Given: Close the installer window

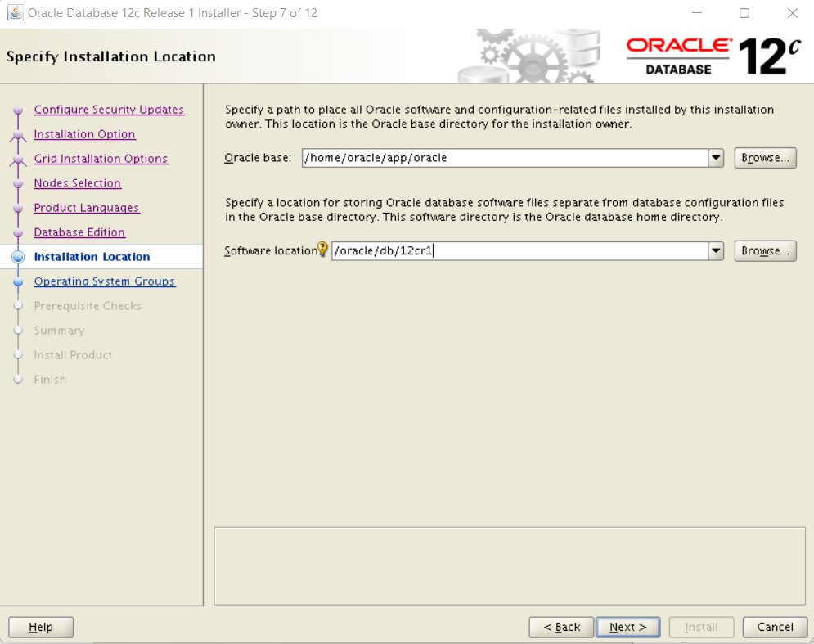Looking at the screenshot, I should [x=792, y=13].
